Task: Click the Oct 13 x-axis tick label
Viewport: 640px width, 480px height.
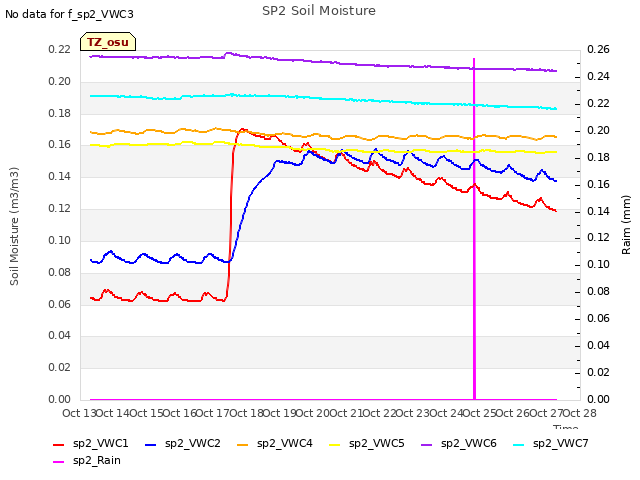Action: [x=79, y=413]
